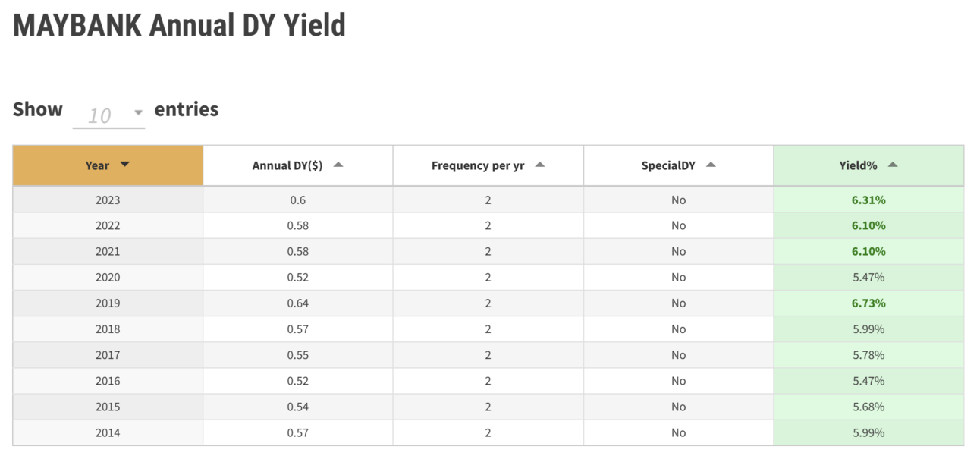Select the Annual DY($) column header
Screen dimensions: 980x456
pos(298,165)
